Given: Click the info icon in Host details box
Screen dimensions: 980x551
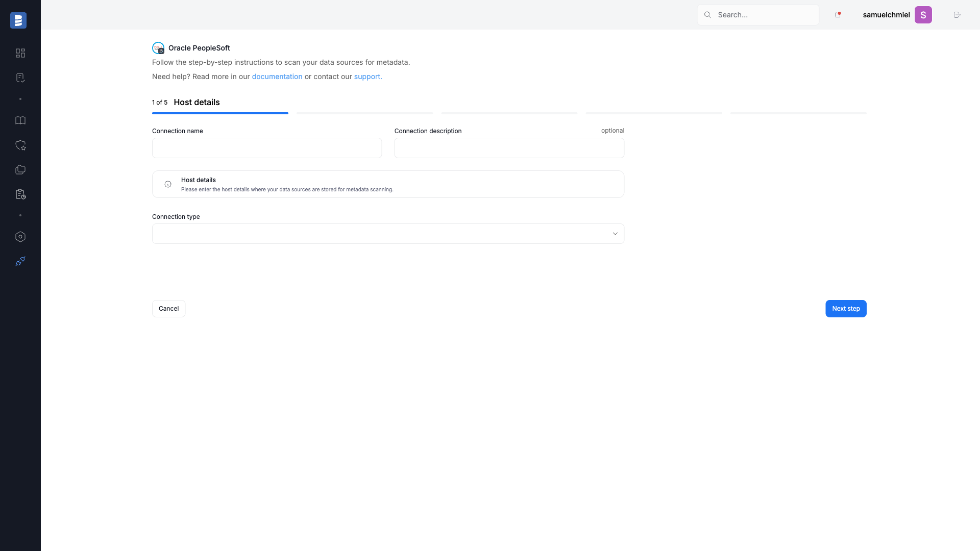Looking at the screenshot, I should 168,184.
